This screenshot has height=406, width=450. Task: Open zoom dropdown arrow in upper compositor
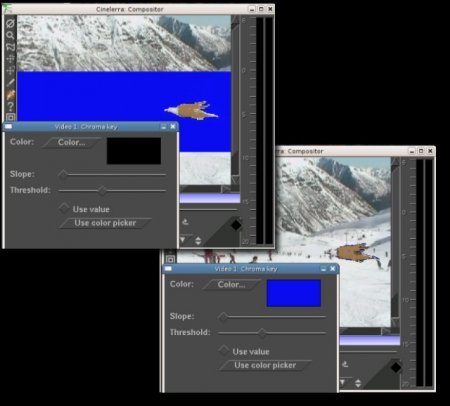[x=183, y=239]
